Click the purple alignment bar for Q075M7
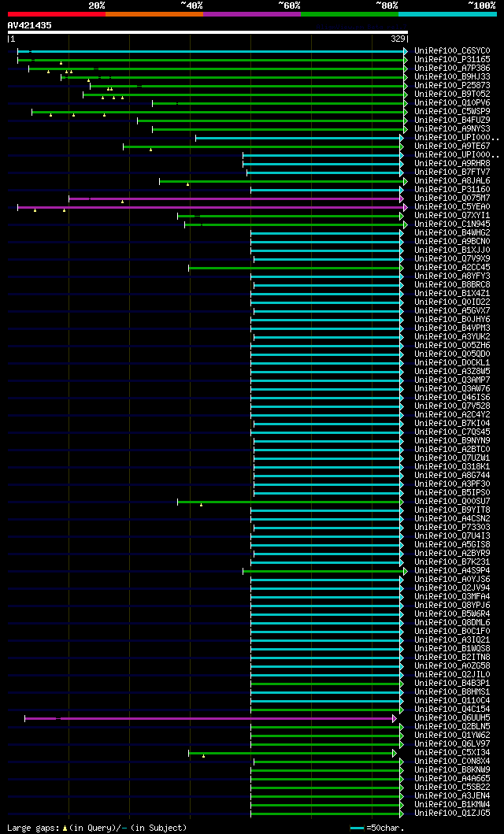This screenshot has height=834, width=504. coord(235,198)
